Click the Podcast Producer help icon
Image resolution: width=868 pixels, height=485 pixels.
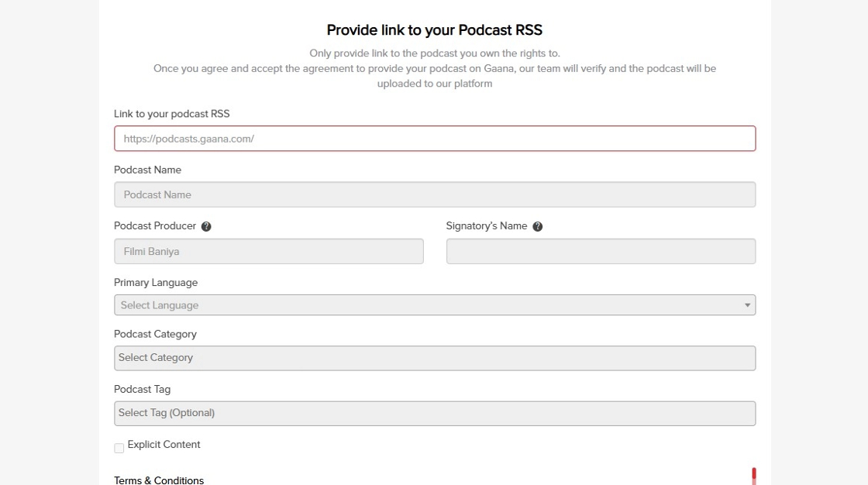pyautogui.click(x=206, y=227)
